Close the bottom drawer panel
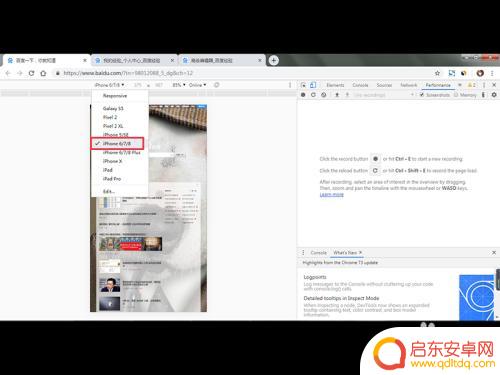This screenshot has height=375, width=500. coord(494,253)
